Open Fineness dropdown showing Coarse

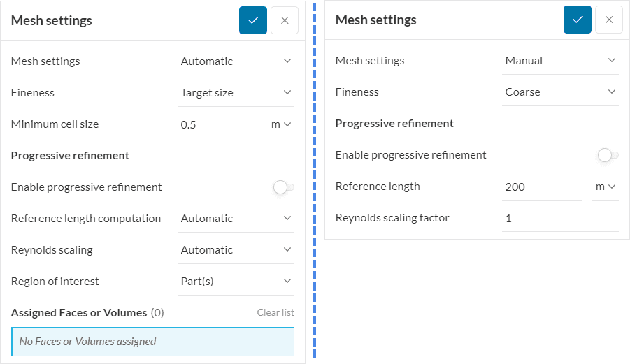pyautogui.click(x=560, y=92)
